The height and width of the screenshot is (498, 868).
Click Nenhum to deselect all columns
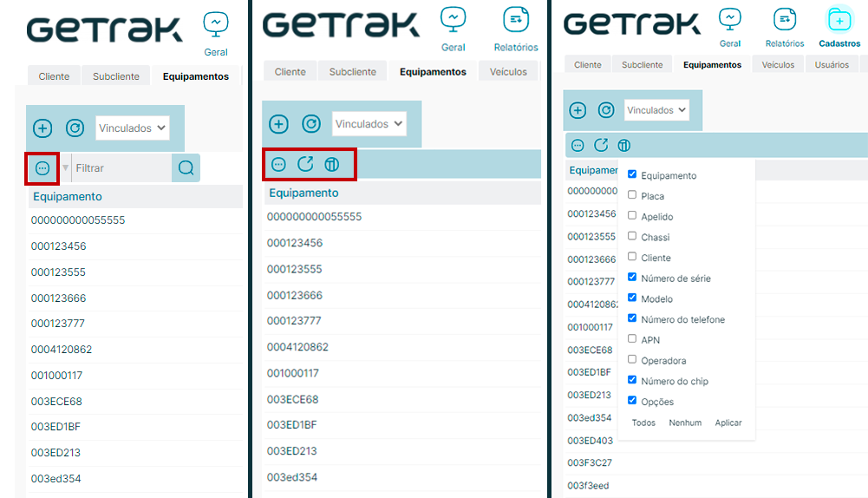pyautogui.click(x=685, y=423)
